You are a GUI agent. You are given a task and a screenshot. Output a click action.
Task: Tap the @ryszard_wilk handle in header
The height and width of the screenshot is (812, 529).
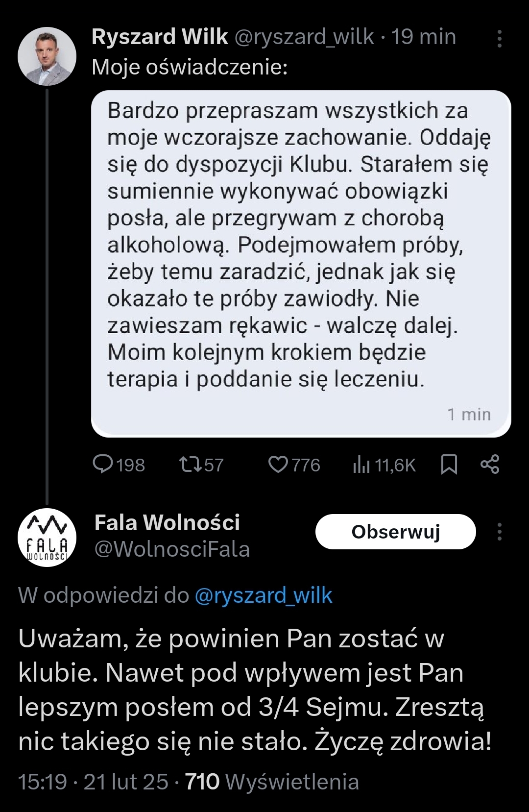304,37
